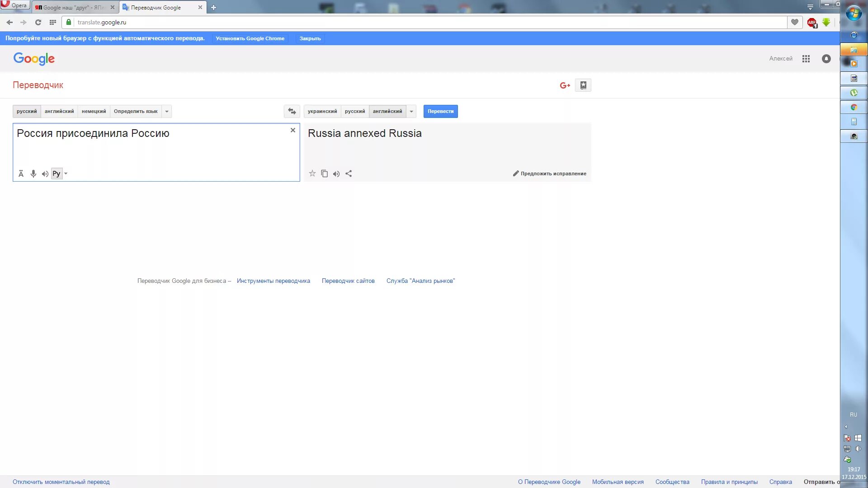Go forward with the browser forward arrow
The image size is (868, 488).
pyautogui.click(x=24, y=22)
